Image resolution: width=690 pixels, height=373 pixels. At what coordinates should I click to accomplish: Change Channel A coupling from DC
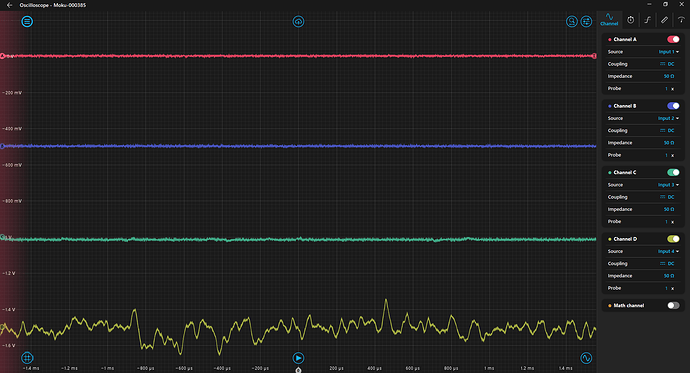[667, 64]
